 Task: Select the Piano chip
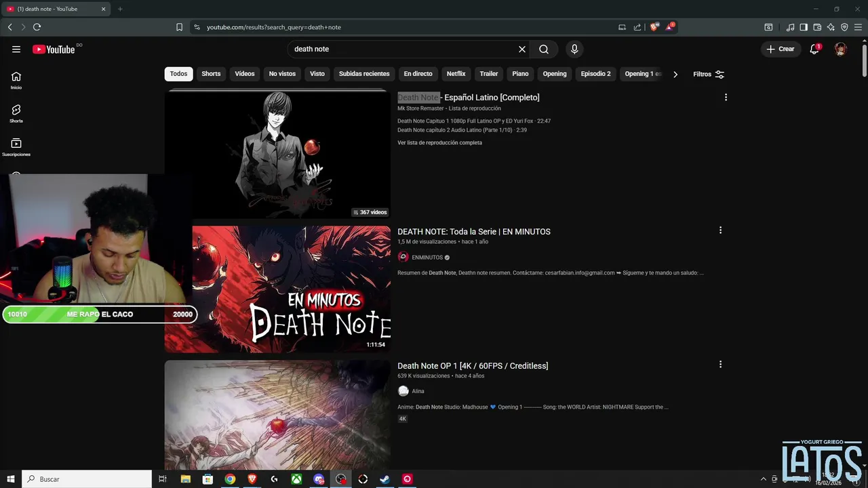pos(520,74)
